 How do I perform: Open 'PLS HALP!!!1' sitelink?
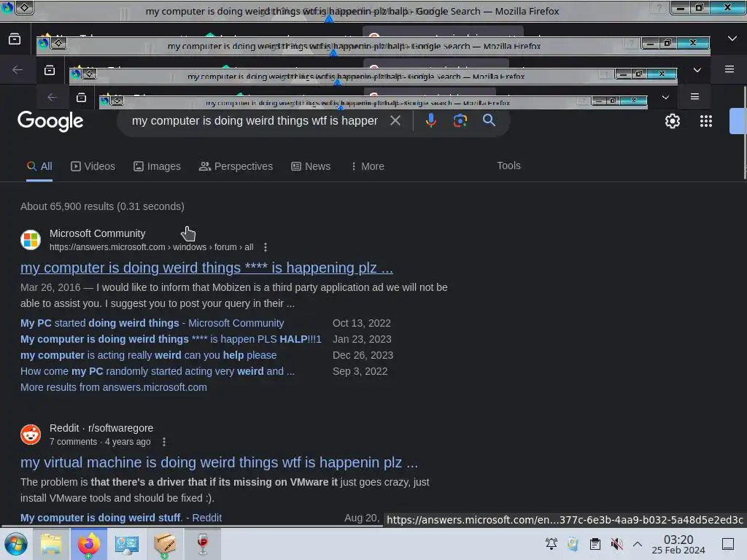coord(171,339)
